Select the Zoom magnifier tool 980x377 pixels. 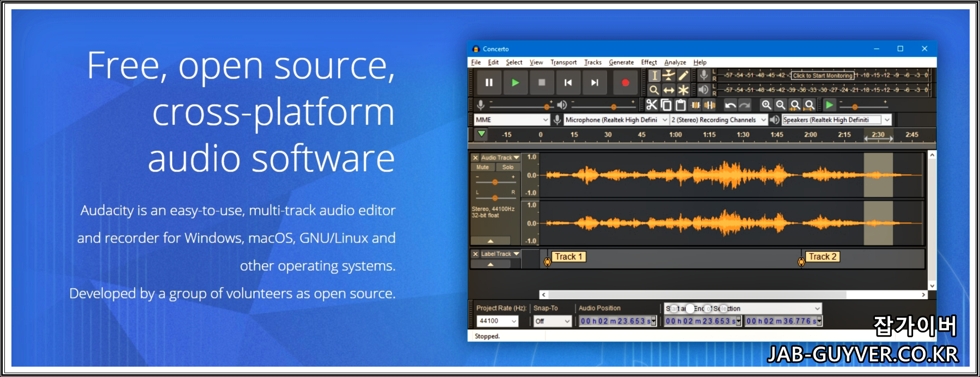(654, 90)
